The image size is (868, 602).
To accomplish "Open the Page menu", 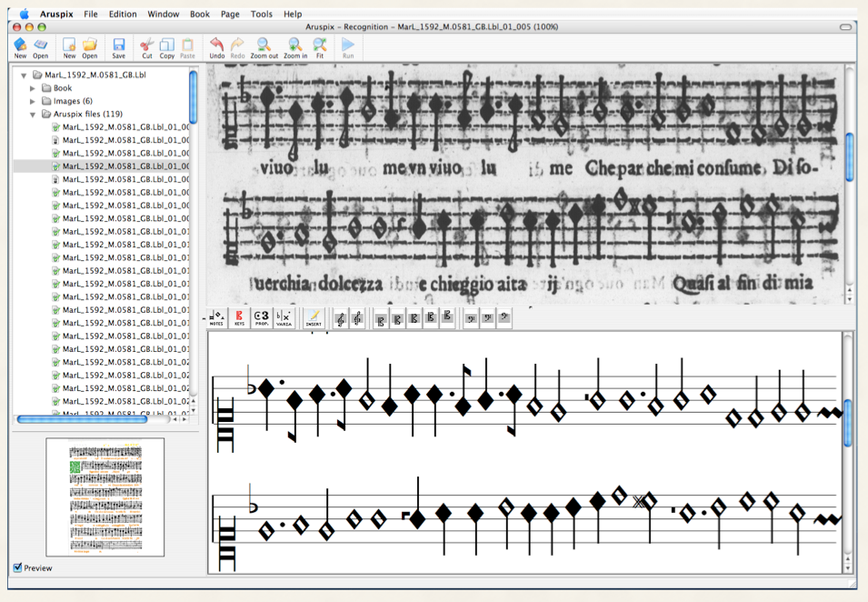I will (230, 14).
